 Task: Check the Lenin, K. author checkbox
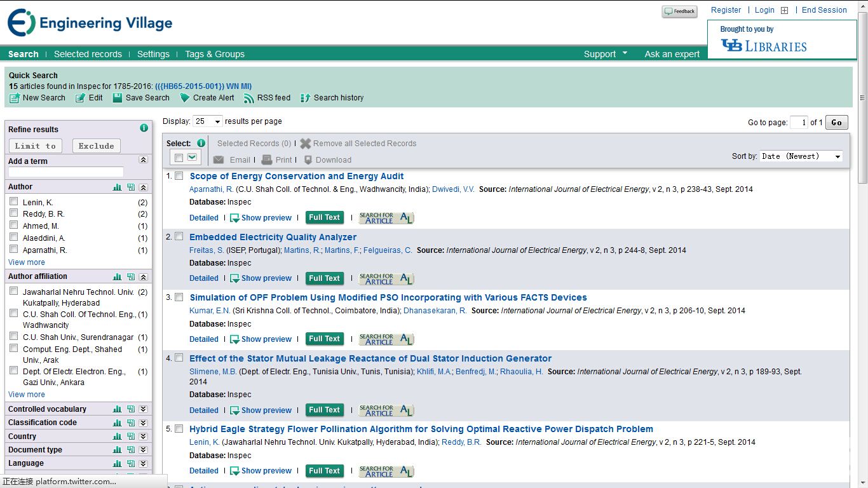(x=14, y=201)
